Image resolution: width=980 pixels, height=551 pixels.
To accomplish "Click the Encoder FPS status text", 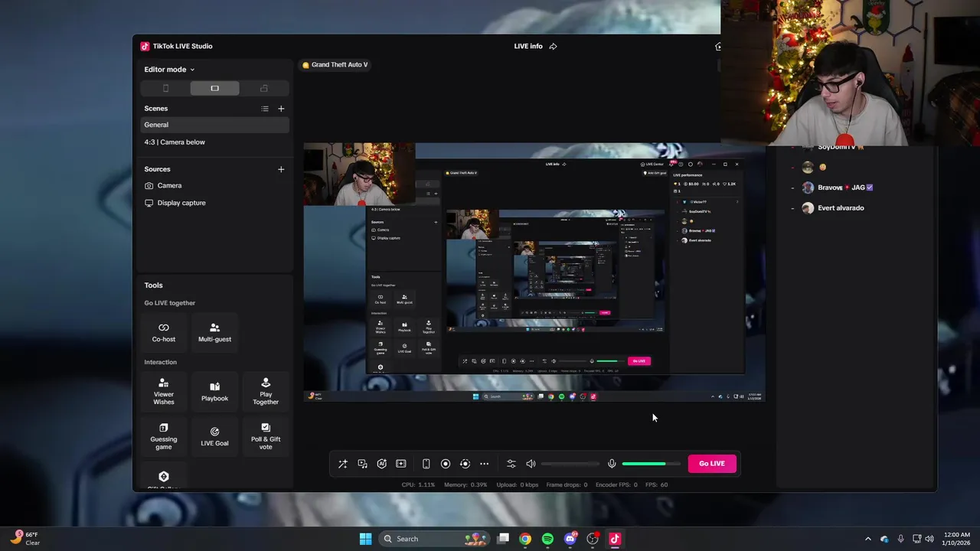I will 616,484.
